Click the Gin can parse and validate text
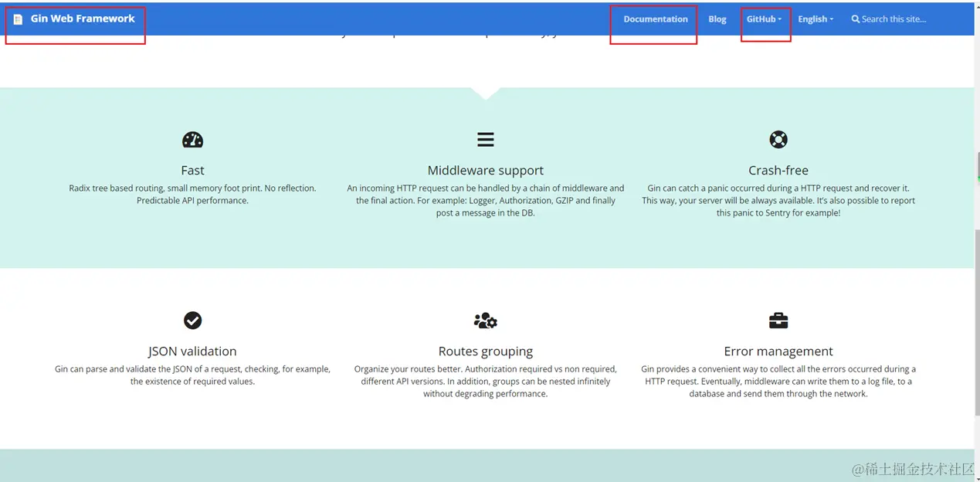Viewport: 980px width, 482px height. pyautogui.click(x=192, y=375)
